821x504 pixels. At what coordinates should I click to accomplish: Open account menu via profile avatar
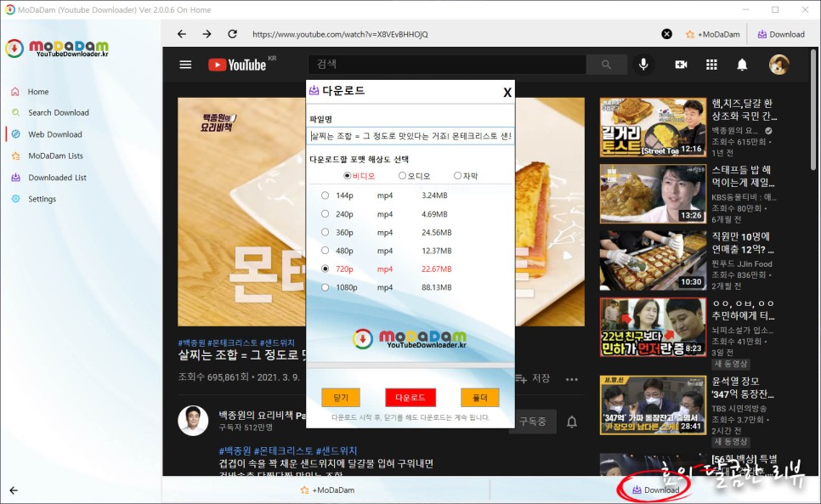pos(779,64)
